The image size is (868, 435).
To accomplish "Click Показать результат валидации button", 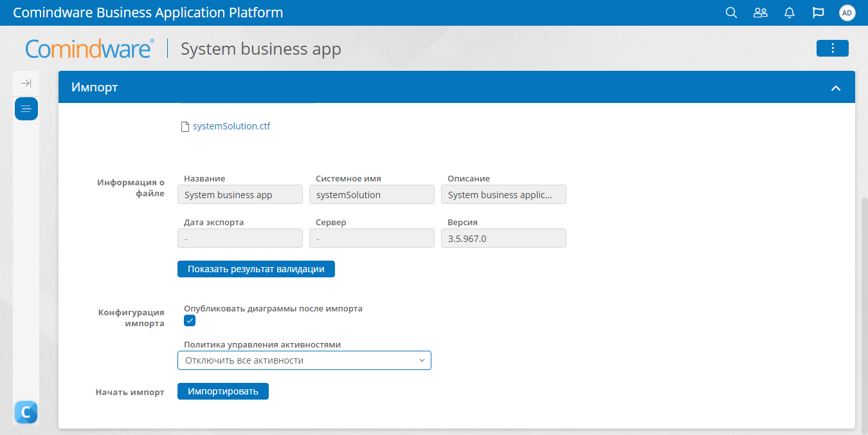I will click(256, 269).
